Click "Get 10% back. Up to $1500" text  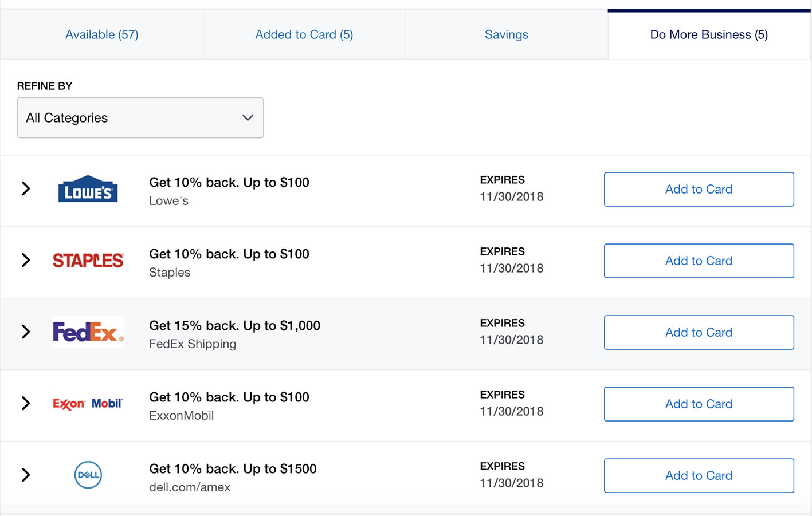coord(233,469)
